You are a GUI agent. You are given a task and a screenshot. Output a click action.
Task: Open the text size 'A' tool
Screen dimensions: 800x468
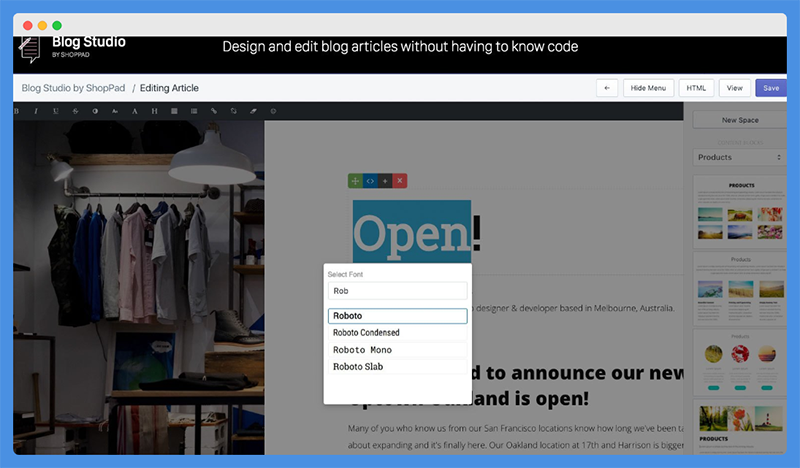click(135, 111)
